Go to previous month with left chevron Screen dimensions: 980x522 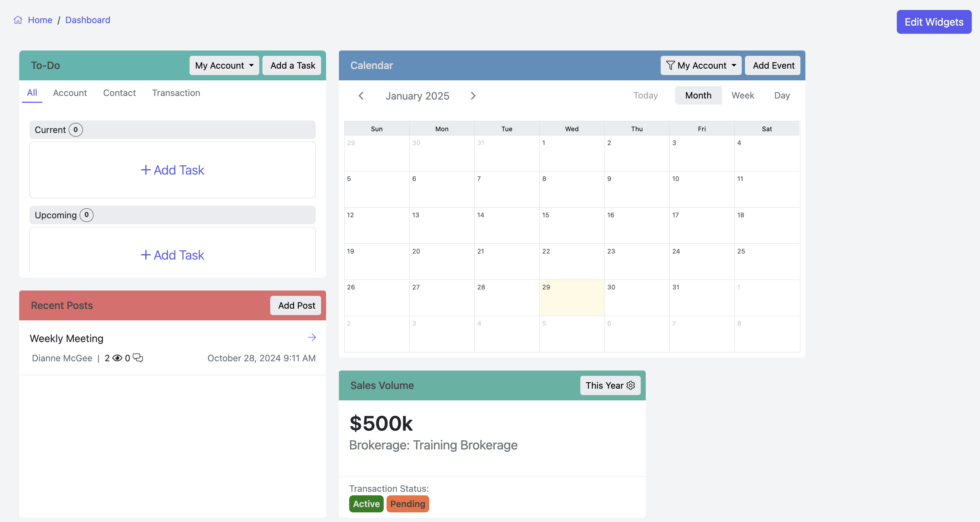361,96
